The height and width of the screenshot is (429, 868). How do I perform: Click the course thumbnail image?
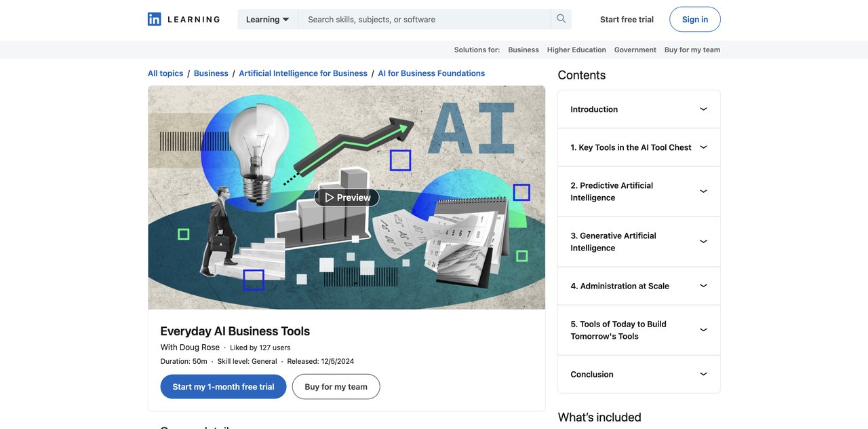click(347, 198)
